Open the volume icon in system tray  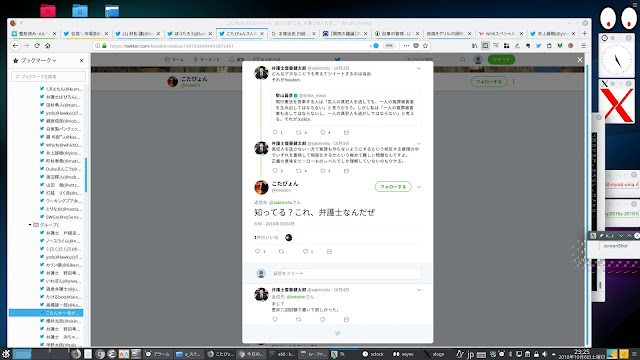coord(545,354)
